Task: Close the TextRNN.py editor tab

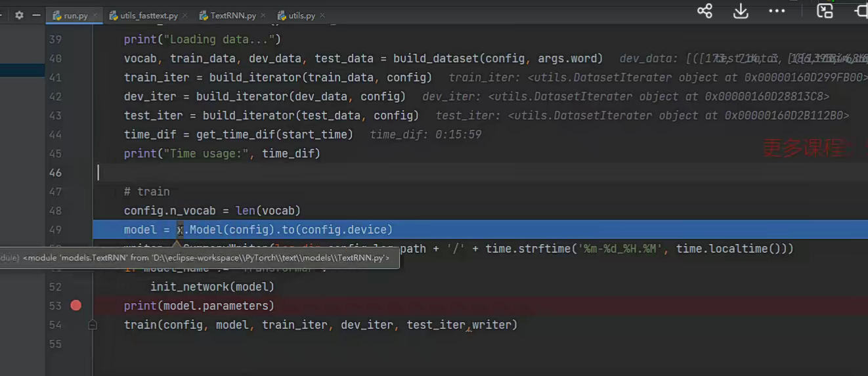Action: point(264,16)
